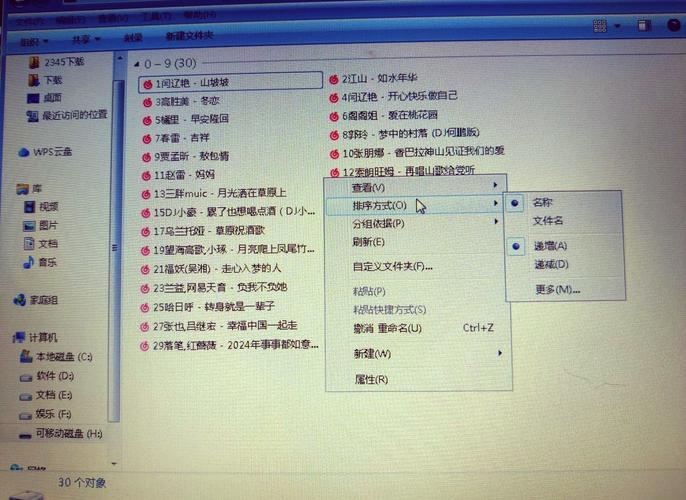Select the 文档 (E:) drive icon

coord(26,396)
